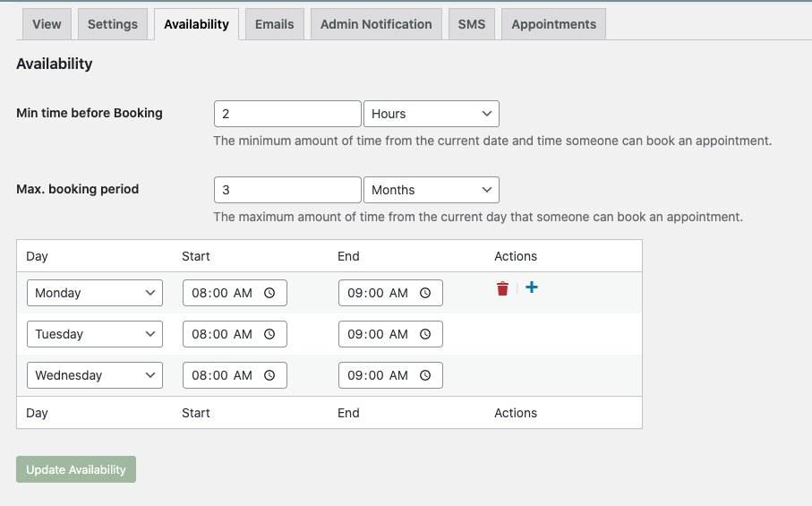
Task: Add a new availability row with plus icon
Action: pos(531,287)
